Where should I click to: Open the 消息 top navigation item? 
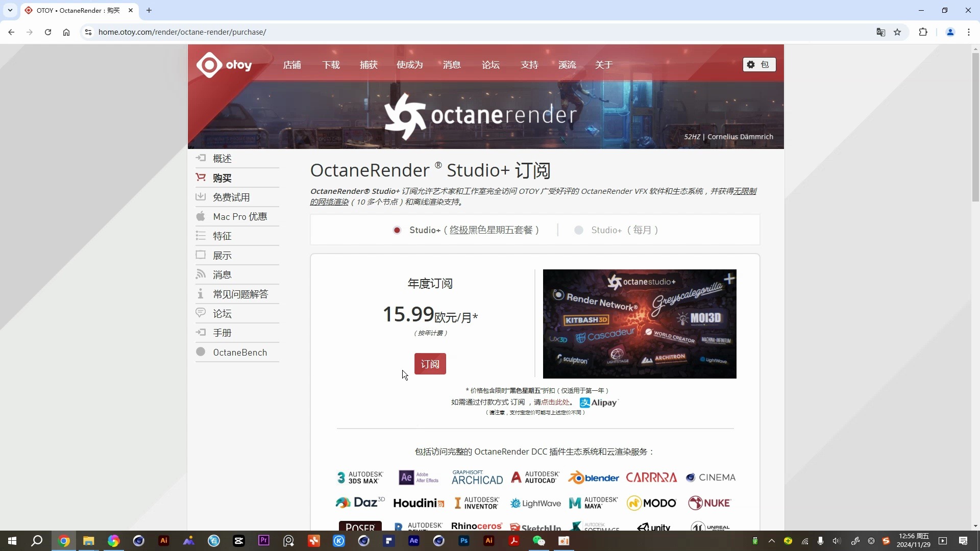click(452, 65)
